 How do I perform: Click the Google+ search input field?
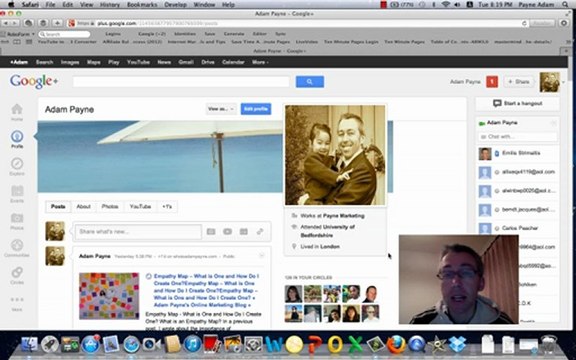pyautogui.click(x=181, y=82)
